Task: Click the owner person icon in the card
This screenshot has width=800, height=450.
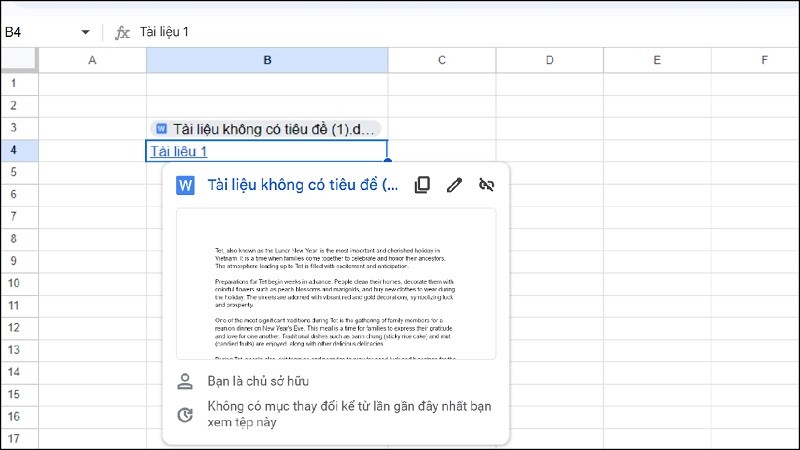Action: (185, 381)
